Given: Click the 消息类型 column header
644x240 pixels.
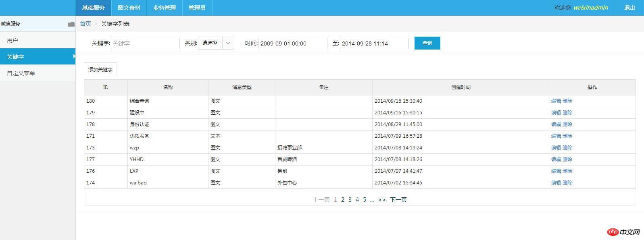Looking at the screenshot, I should click(242, 87).
